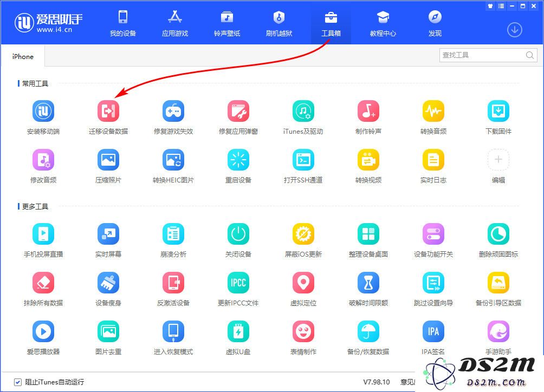Click the 查找工具 search field

click(x=488, y=55)
